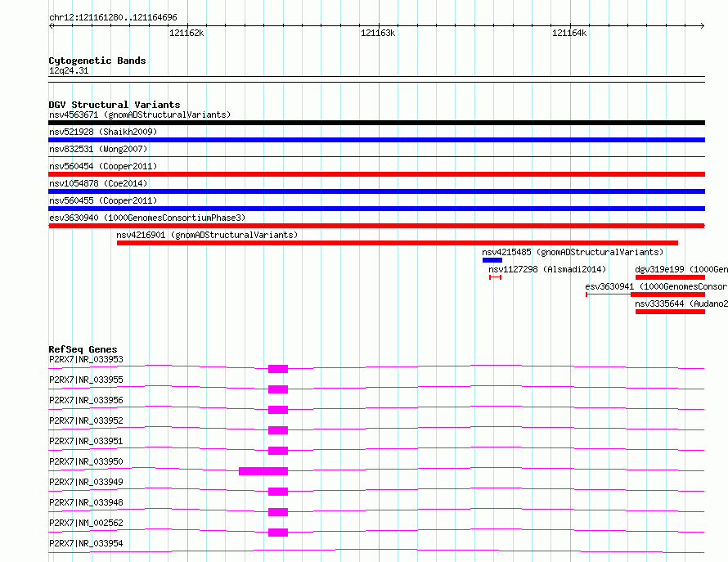Image resolution: width=728 pixels, height=562 pixels.
Task: Select the small red nsv1127298 marker
Action: [x=495, y=277]
